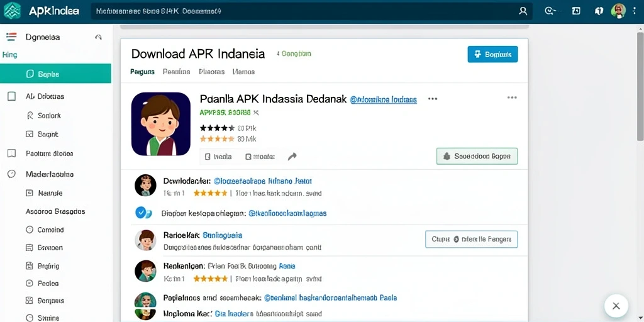Follow the blue link after Diapoer kestopeohiegran
The image size is (644, 322).
[x=288, y=213]
